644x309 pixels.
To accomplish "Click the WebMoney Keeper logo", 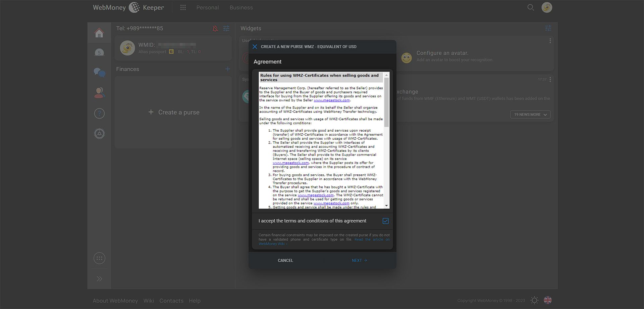I will tap(128, 7).
